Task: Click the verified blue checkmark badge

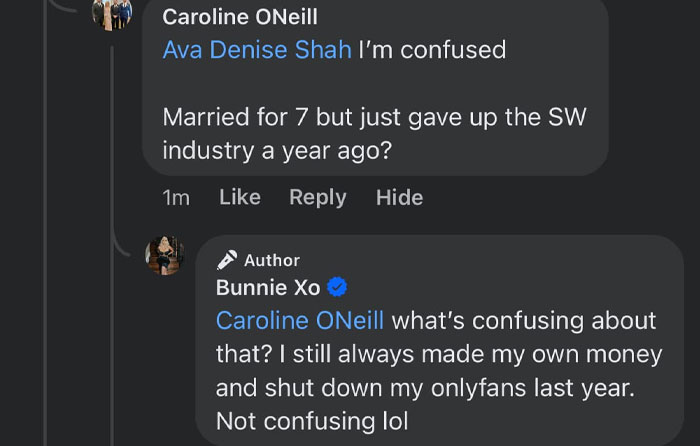Action: coord(338,288)
